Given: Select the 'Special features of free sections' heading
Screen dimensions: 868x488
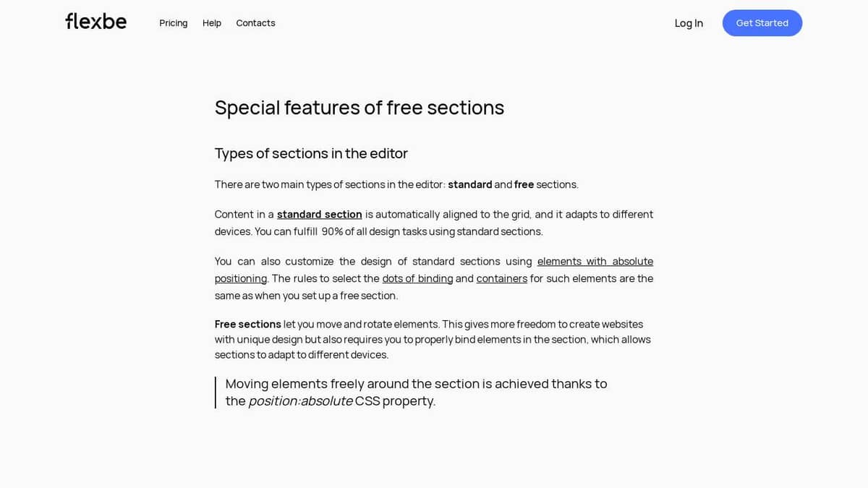Looking at the screenshot, I should point(359,107).
